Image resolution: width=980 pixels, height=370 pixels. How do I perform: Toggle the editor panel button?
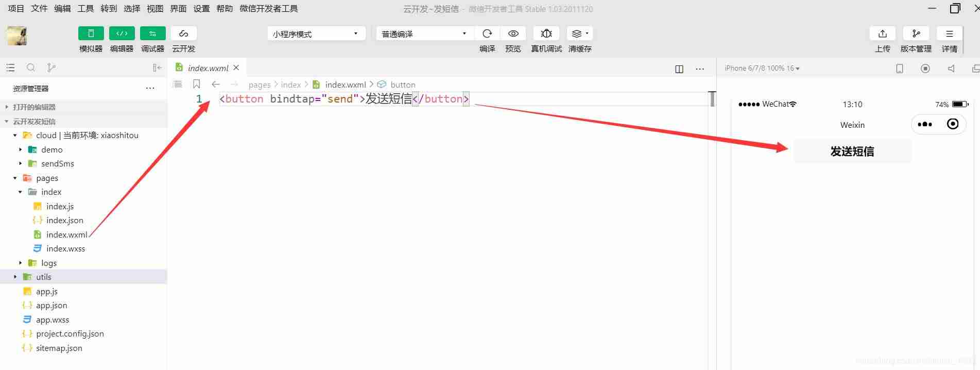[122, 33]
